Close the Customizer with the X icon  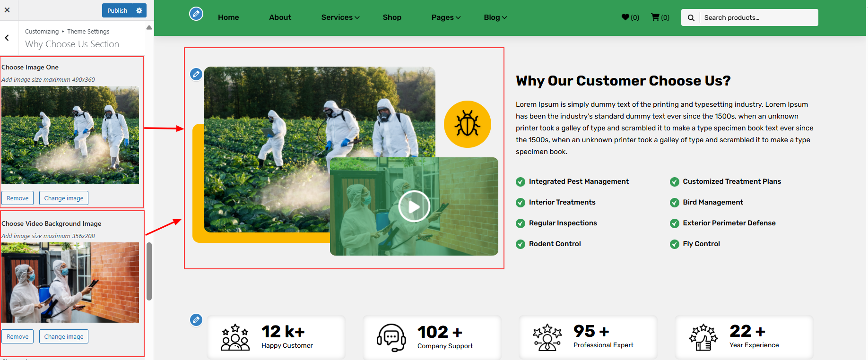point(7,10)
